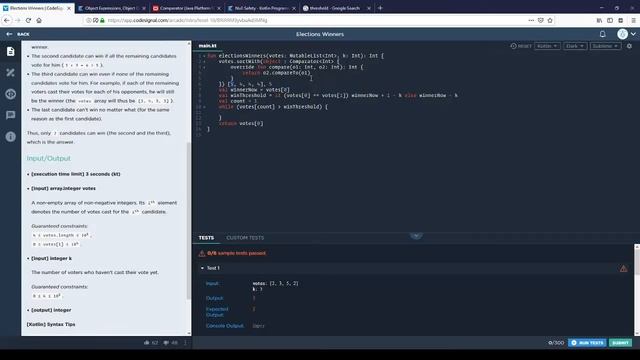Open the Firefox library icon
Screen dimensions: 640x360
click(599, 20)
